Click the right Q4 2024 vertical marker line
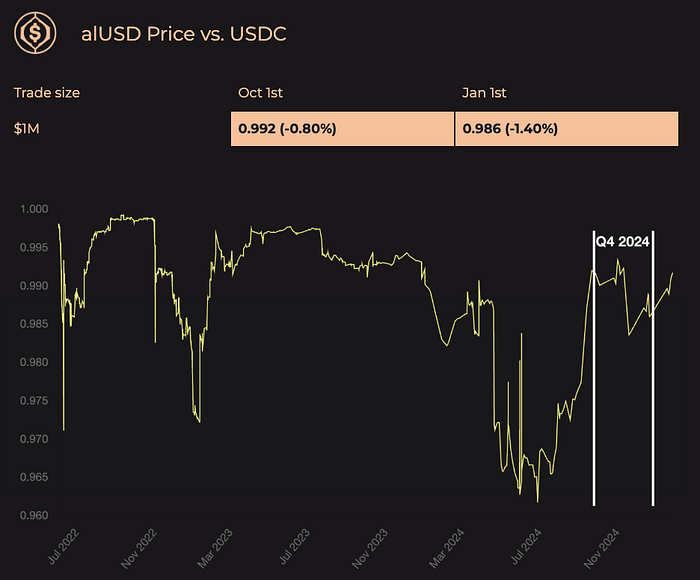 653,368
